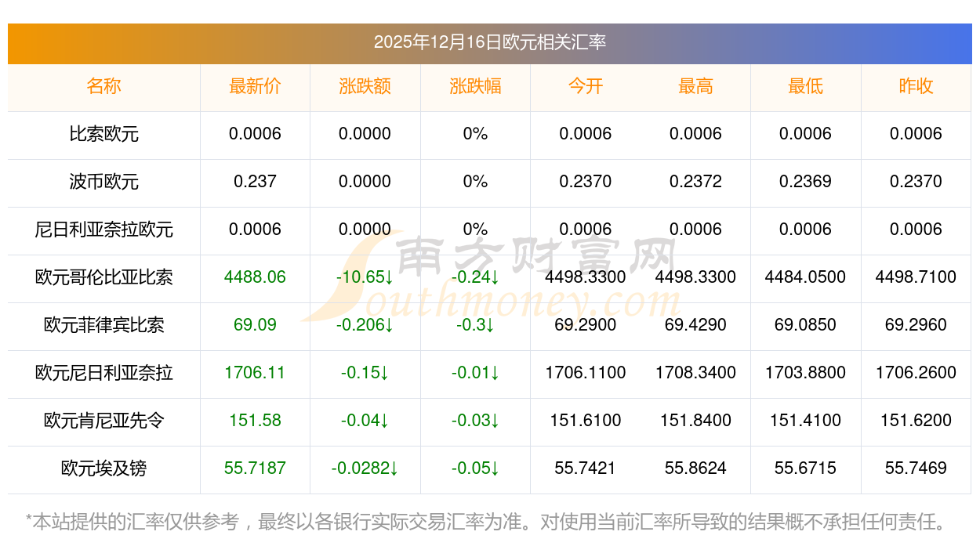
Task: Click change amount -0.206↓
Action: pos(365,325)
